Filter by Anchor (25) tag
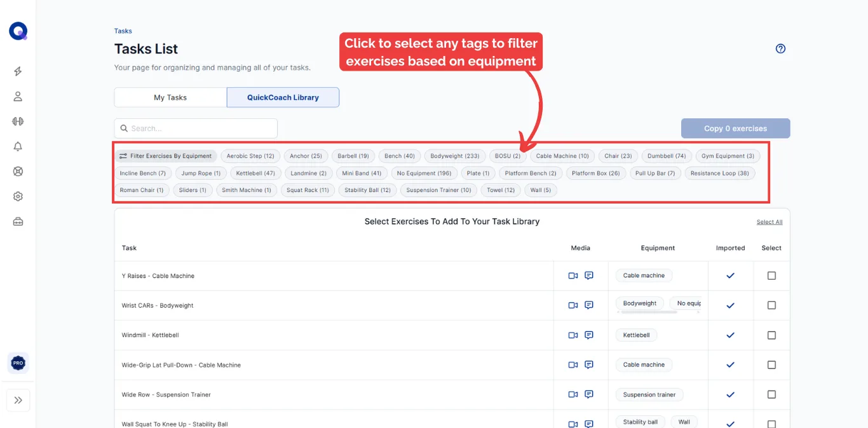Screen dimensions: 868x428 pos(306,156)
